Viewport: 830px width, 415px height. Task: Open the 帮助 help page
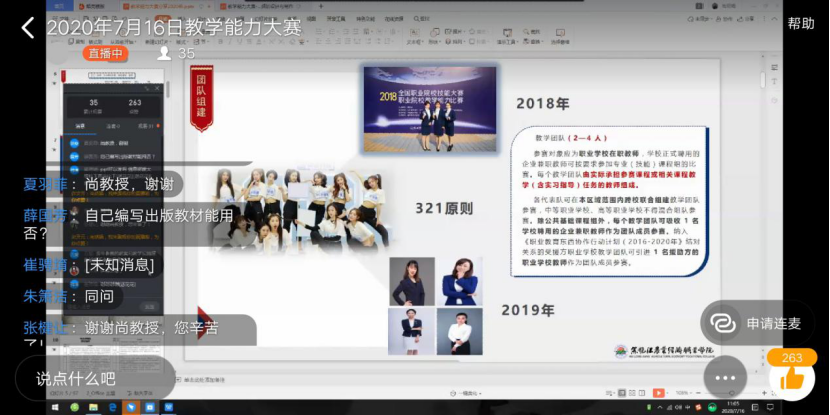pos(800,23)
